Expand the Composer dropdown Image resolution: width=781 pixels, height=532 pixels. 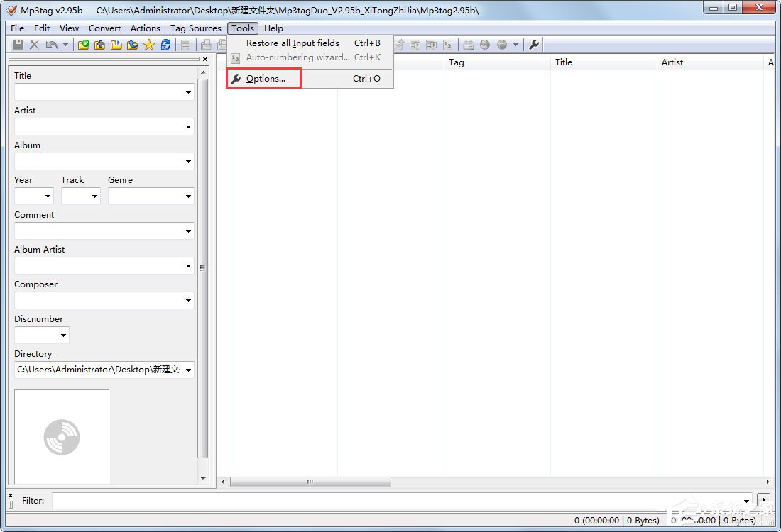click(x=188, y=301)
